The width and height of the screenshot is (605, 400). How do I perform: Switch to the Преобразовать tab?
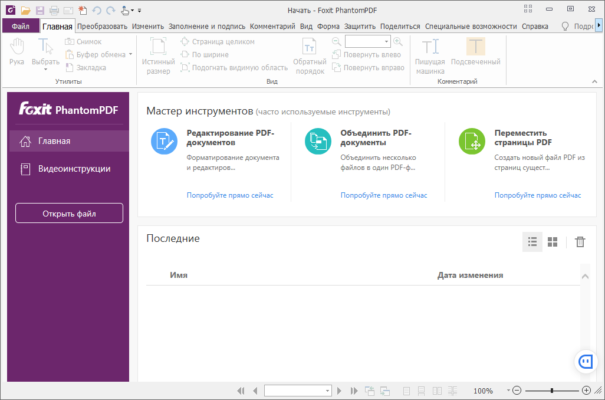click(x=102, y=26)
